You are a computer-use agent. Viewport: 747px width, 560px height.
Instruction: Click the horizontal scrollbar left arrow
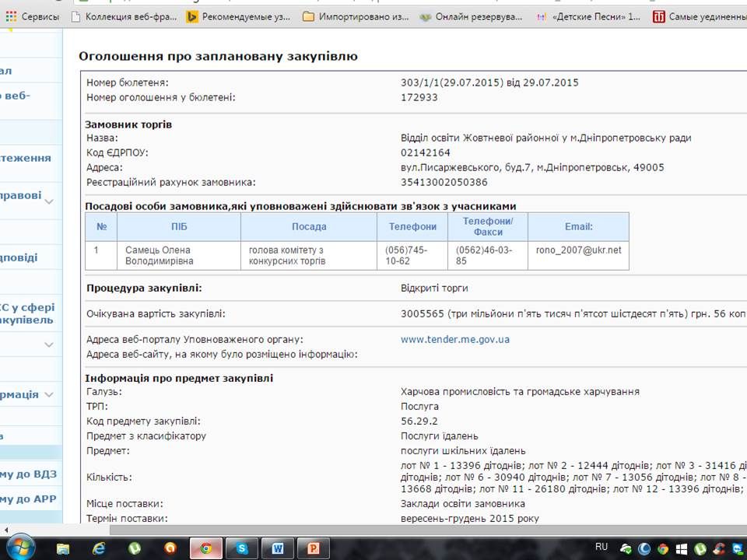[x=6, y=530]
